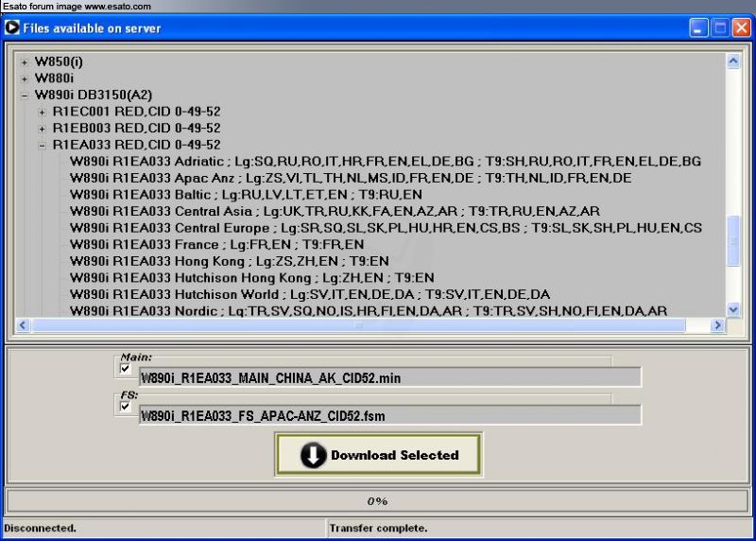
Task: Select W890i DB3150(A2) tree label
Action: pos(93,96)
